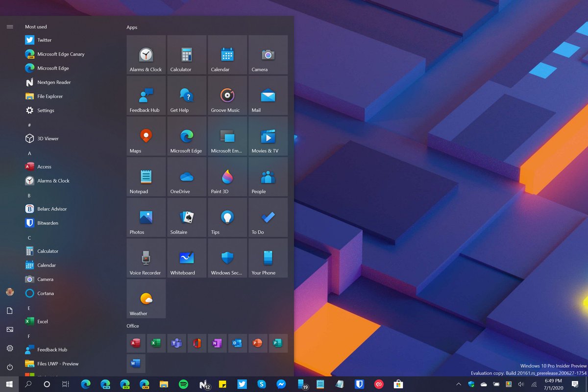The image size is (588, 392).
Task: Open Skype from the taskbar
Action: 262,384
